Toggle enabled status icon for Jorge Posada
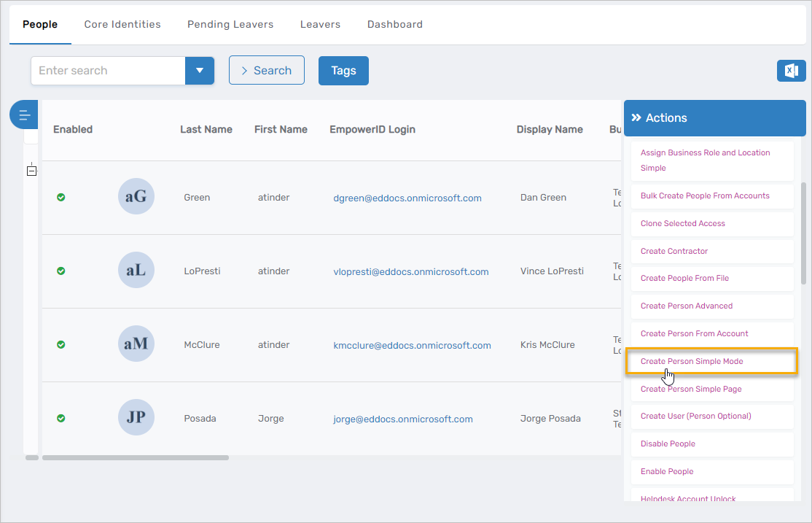This screenshot has height=523, width=812. pyautogui.click(x=61, y=418)
